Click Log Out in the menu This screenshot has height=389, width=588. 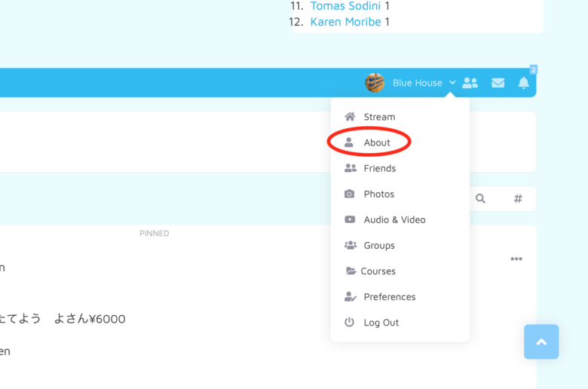381,322
